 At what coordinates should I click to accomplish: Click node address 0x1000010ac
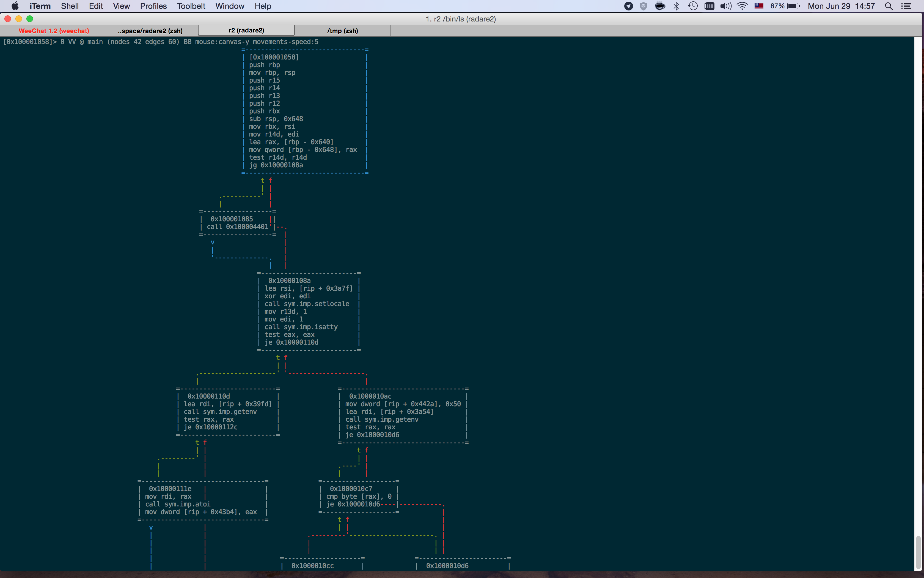[370, 396]
